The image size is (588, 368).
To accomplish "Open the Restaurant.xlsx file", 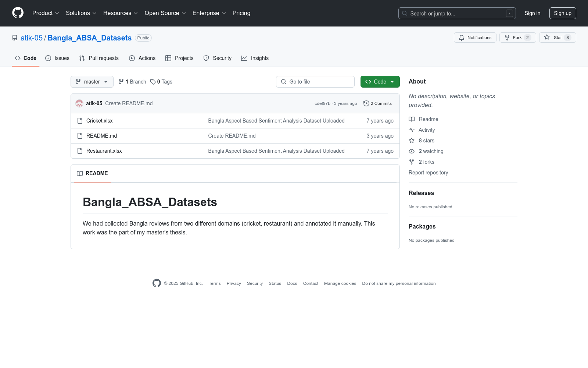I will coord(104,151).
